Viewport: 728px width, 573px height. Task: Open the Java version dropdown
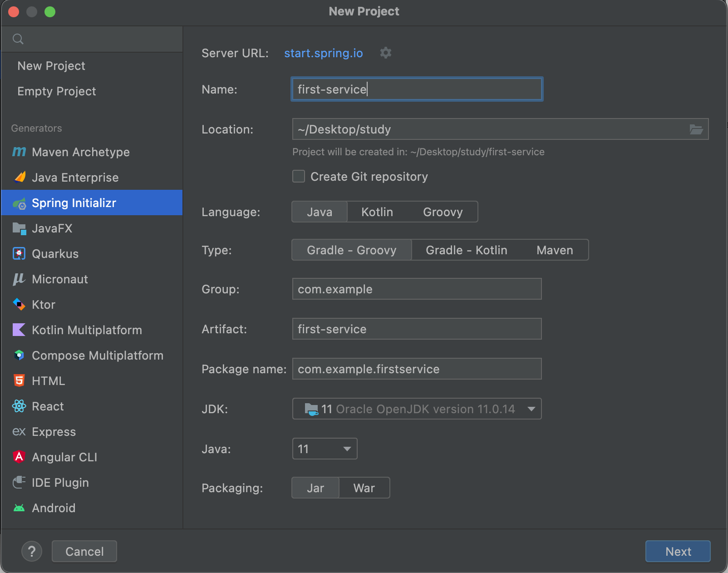click(x=325, y=449)
